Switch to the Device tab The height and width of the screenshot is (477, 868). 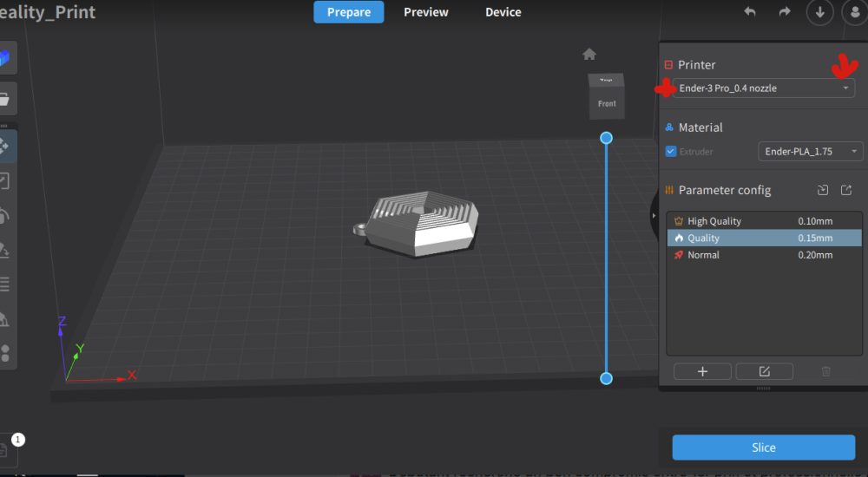coord(503,12)
